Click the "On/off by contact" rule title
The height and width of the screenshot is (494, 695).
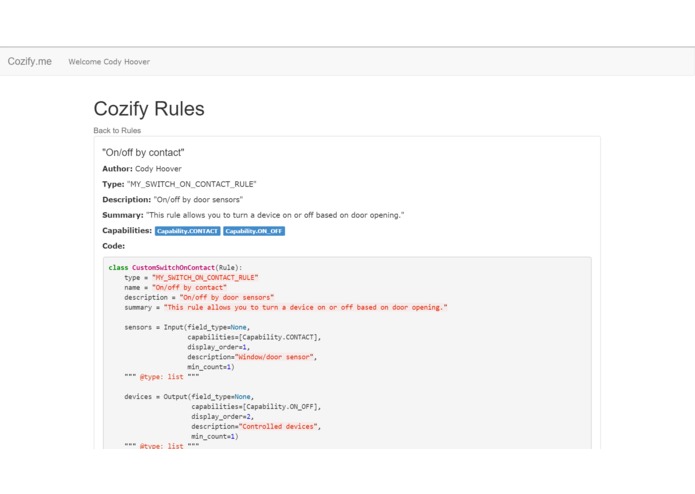point(143,153)
